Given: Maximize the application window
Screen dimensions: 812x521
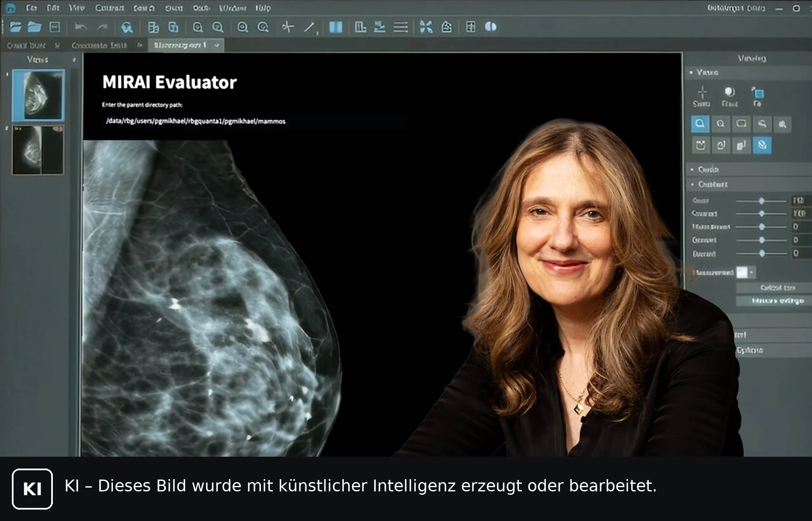Looking at the screenshot, I should (x=796, y=8).
